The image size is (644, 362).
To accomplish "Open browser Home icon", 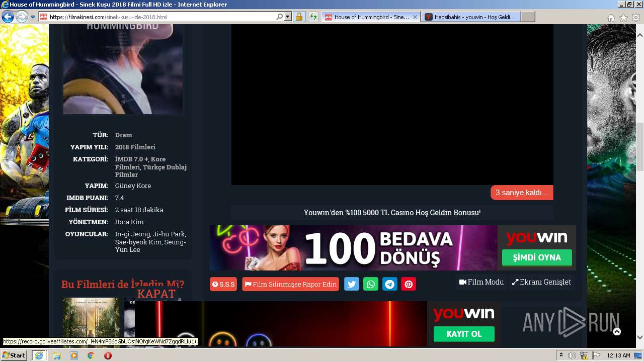I will [611, 18].
